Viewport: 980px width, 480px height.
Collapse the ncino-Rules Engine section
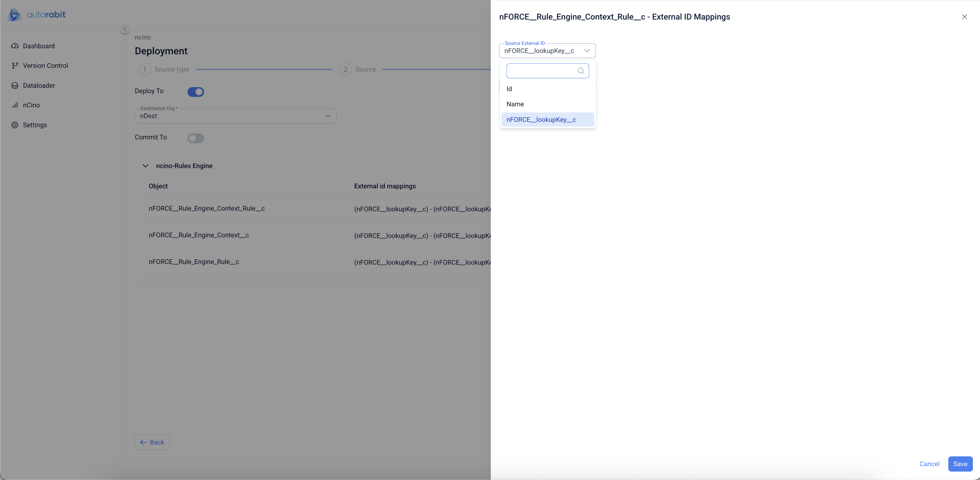[145, 166]
